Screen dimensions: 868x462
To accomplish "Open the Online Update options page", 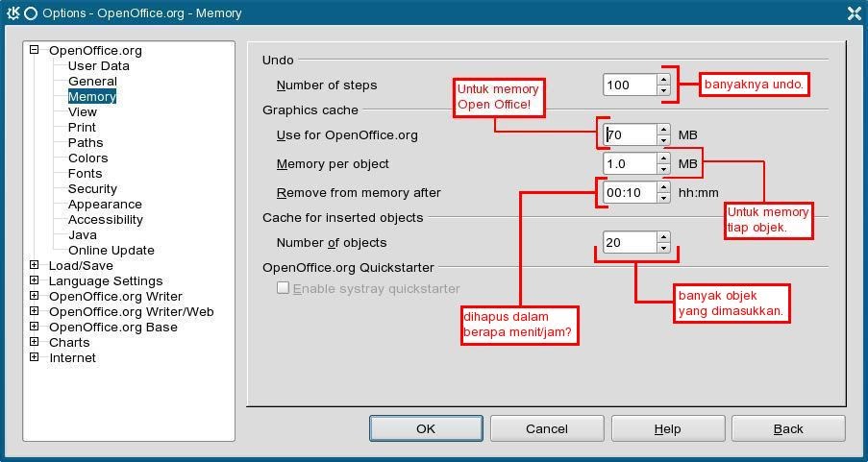I will coord(112,250).
